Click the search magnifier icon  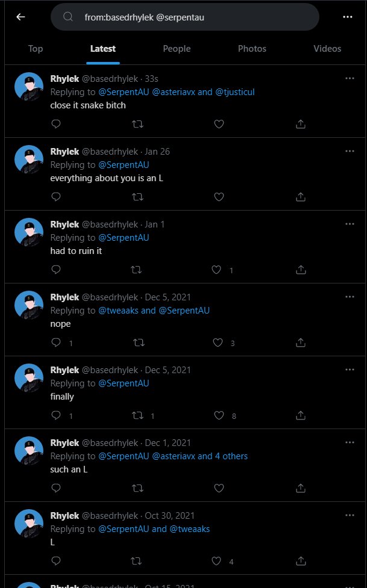click(x=68, y=17)
